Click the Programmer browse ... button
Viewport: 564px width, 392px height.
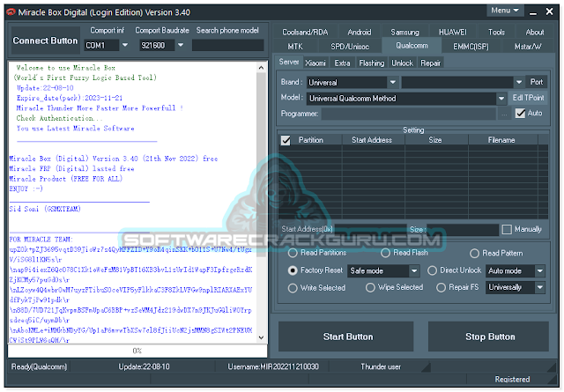pos(504,114)
